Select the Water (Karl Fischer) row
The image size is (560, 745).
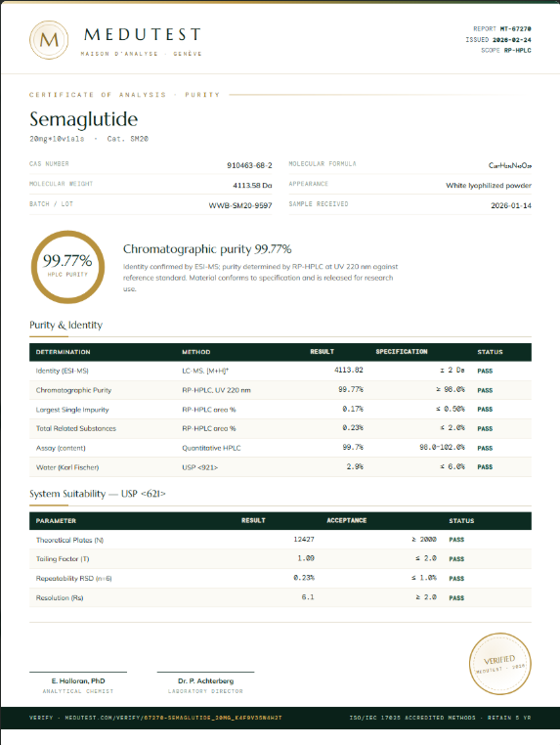tap(280, 467)
